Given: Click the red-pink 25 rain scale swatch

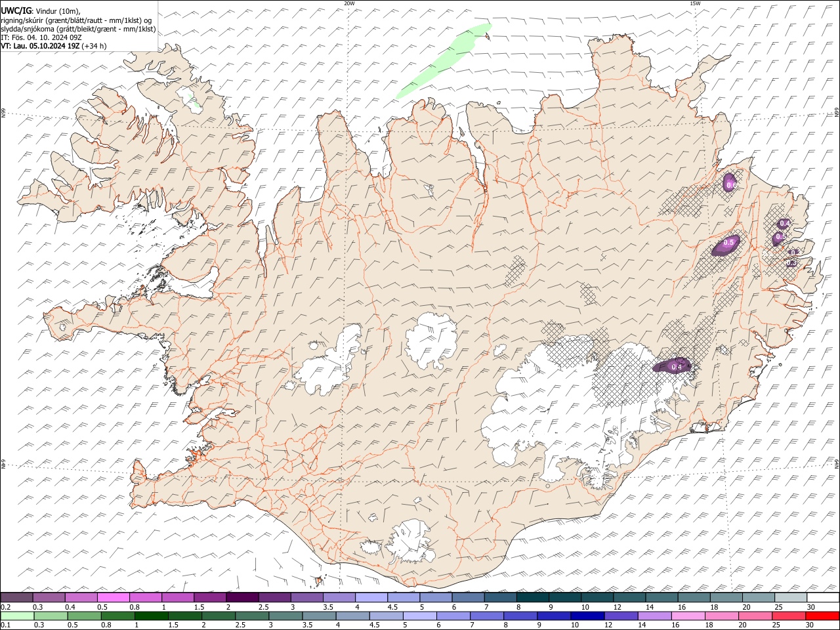Looking at the screenshot, I should pos(789,616).
